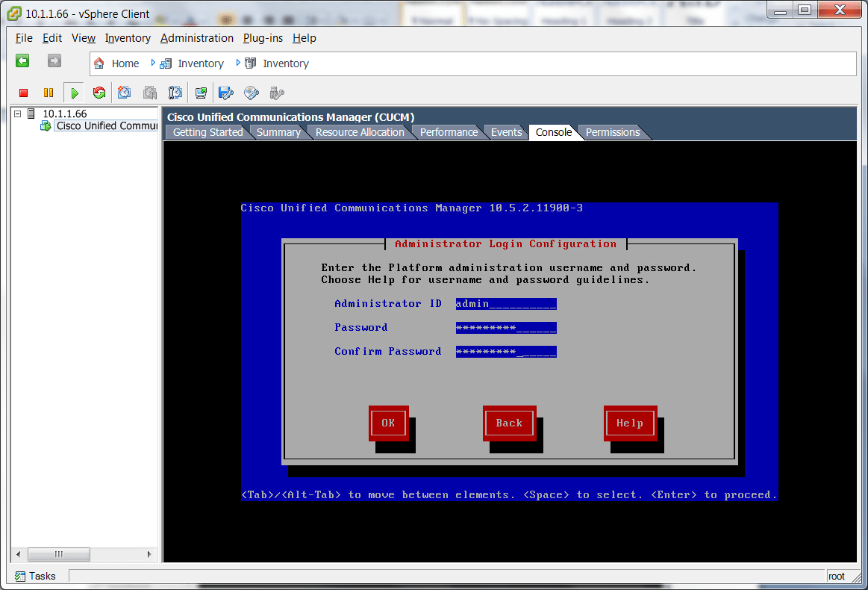Click the host server icon beside 10.1.1.66

click(31, 114)
